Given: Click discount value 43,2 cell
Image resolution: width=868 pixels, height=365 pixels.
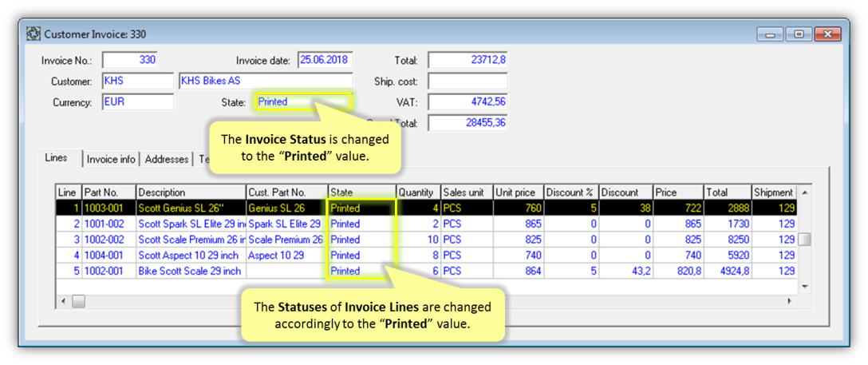Looking at the screenshot, I should tap(626, 271).
